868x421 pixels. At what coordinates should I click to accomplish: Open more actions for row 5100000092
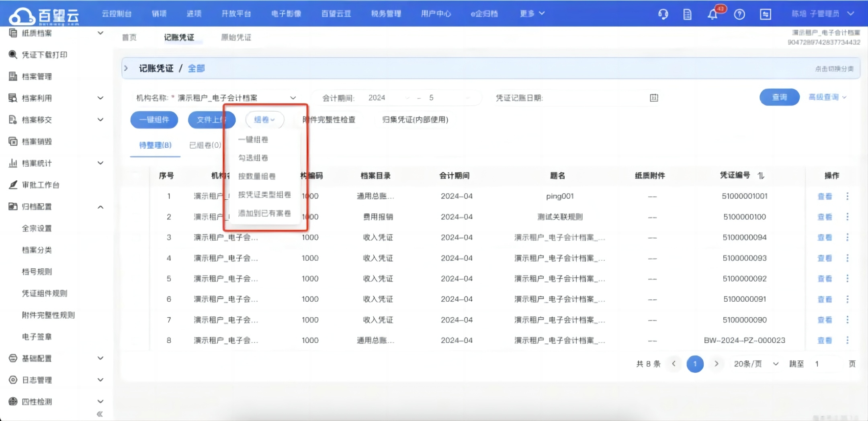point(847,278)
